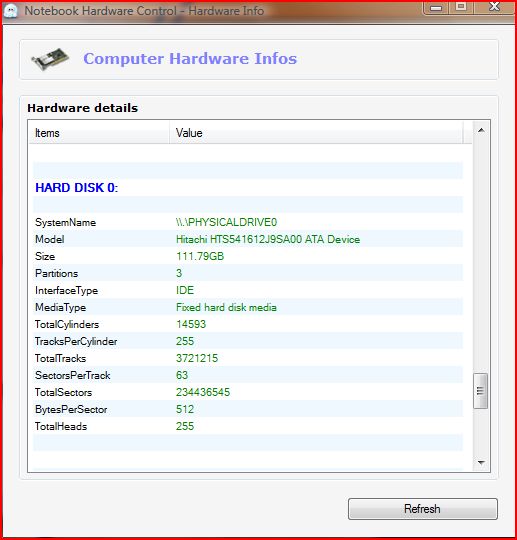517x540 pixels.
Task: Click the vertical scrollbar thumb
Action: (x=480, y=391)
